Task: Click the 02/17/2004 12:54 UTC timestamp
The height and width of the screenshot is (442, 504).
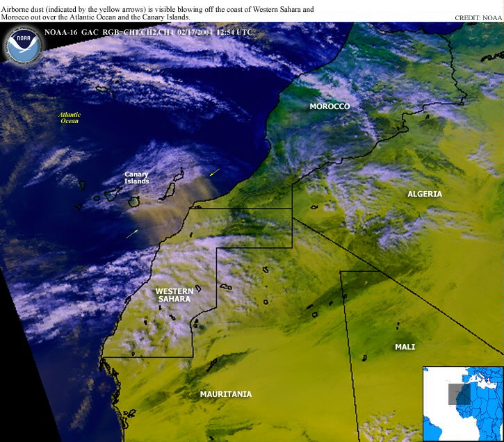Action: tap(215, 32)
